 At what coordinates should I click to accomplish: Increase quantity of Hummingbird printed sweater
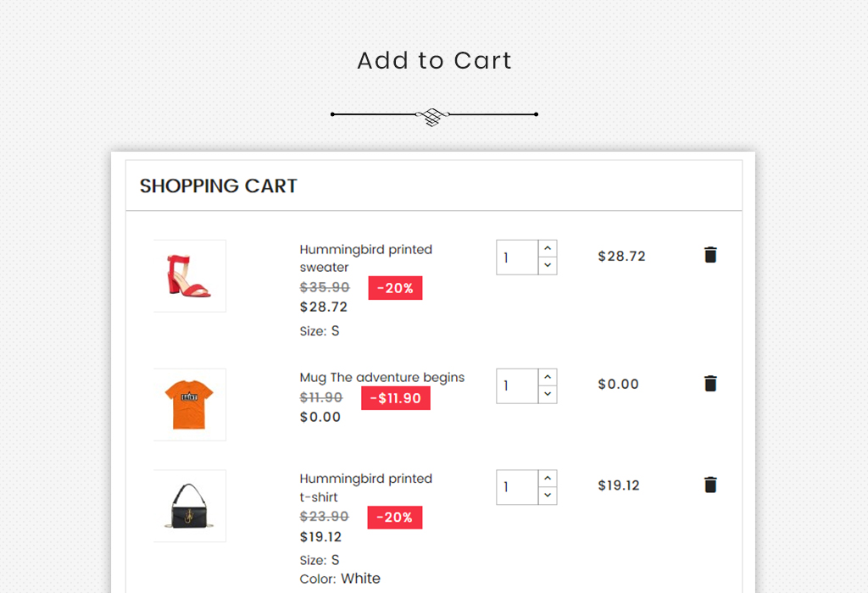point(548,248)
